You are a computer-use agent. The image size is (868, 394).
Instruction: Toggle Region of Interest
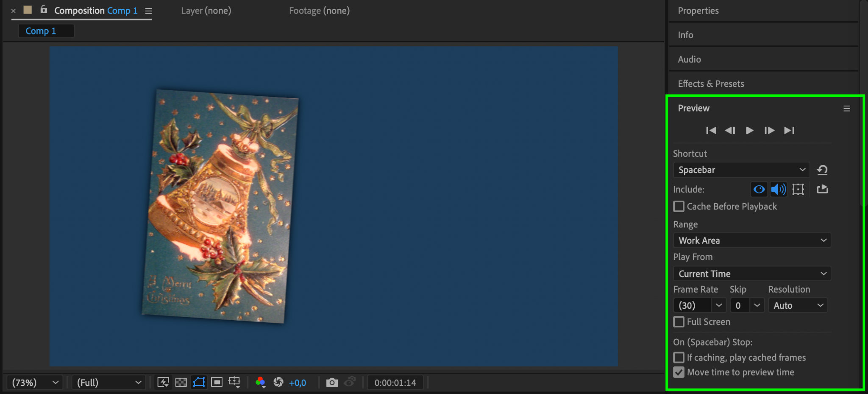pos(217,383)
